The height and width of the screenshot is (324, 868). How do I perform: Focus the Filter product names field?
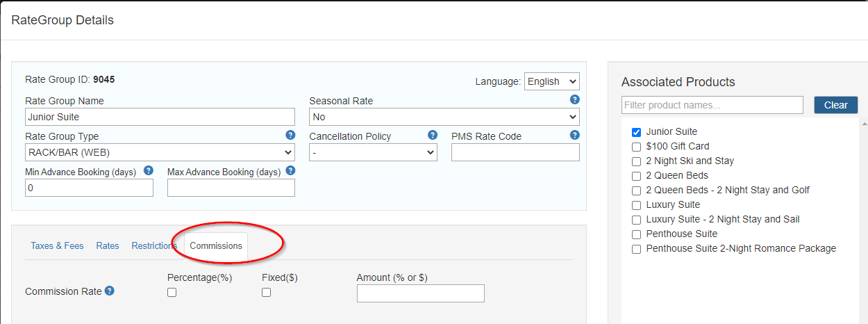click(x=712, y=105)
